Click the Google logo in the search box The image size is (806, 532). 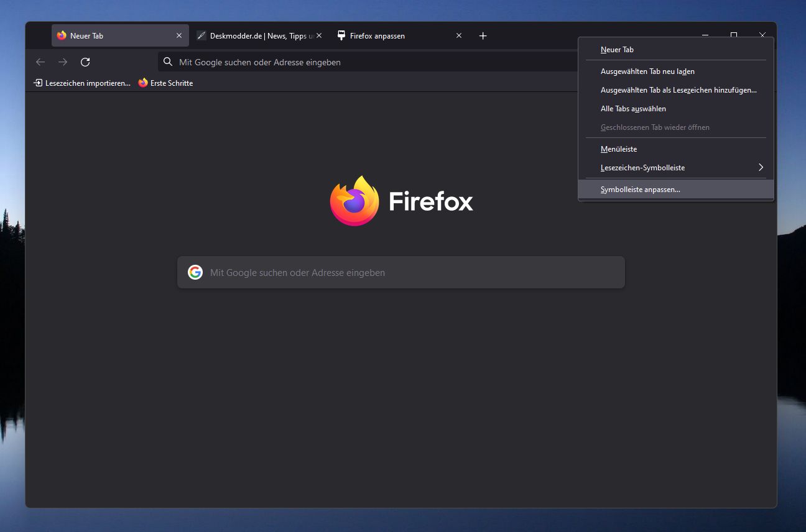195,272
